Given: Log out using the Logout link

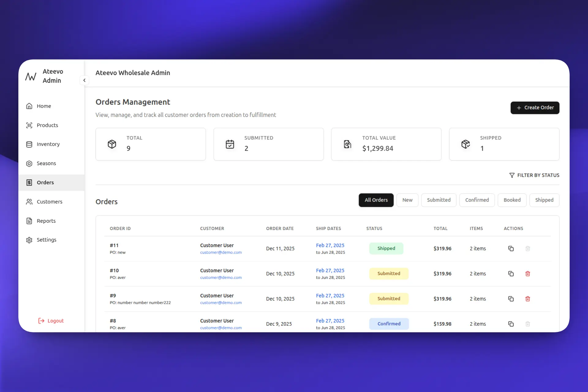Looking at the screenshot, I should pos(51,321).
